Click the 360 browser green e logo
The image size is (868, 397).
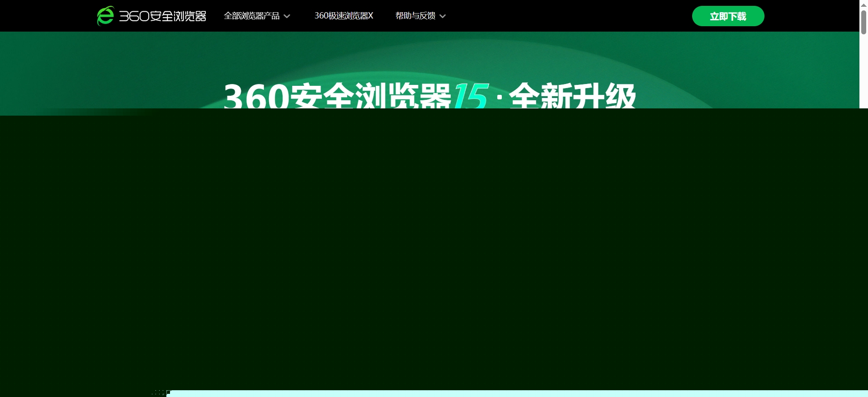pyautogui.click(x=105, y=16)
